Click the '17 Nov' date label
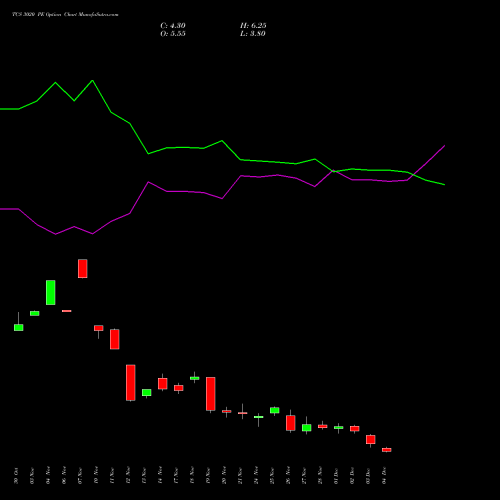The image size is (500, 500). (176, 476)
